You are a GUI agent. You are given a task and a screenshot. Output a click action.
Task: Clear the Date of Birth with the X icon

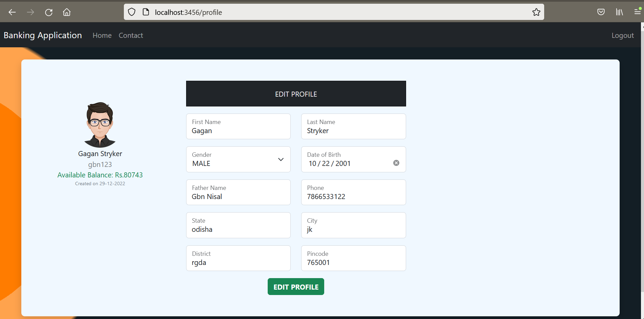396,163
